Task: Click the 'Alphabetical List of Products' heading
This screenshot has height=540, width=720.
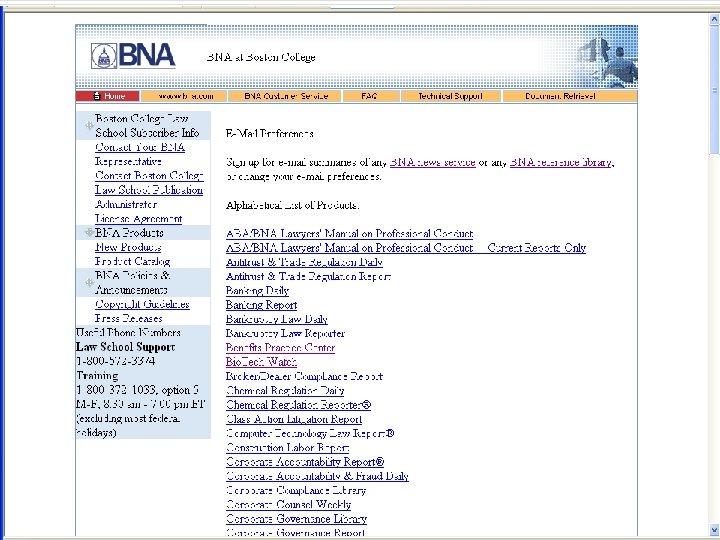Action: (x=292, y=205)
